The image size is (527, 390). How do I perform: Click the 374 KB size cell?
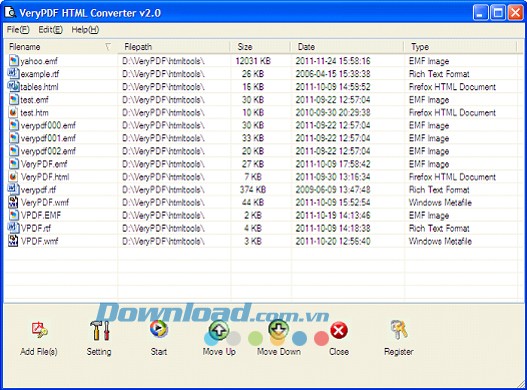(x=253, y=190)
